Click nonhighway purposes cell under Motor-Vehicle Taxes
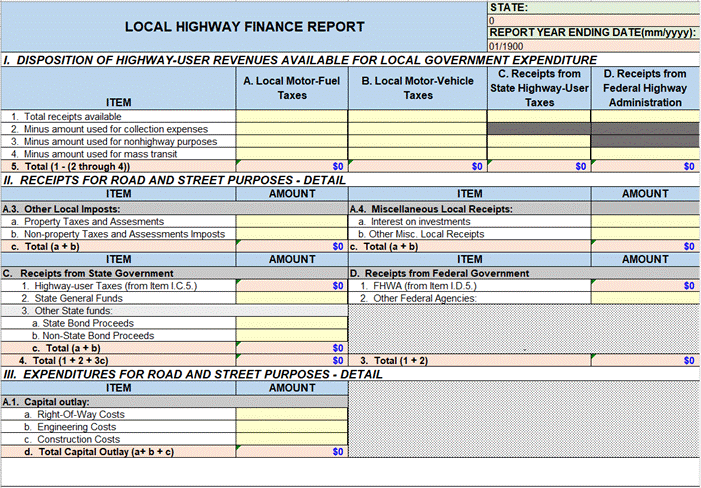The height and width of the screenshot is (488, 701). tap(418, 141)
